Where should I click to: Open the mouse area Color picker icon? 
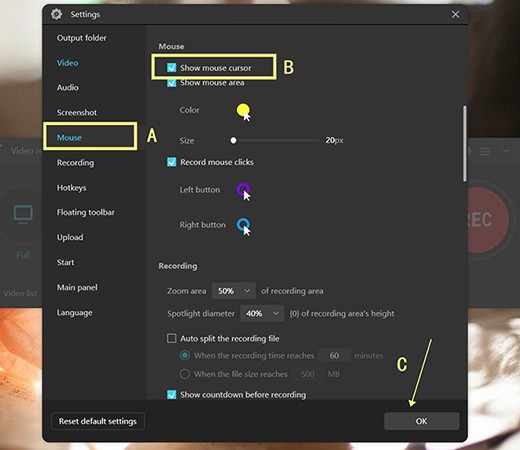[x=244, y=112]
